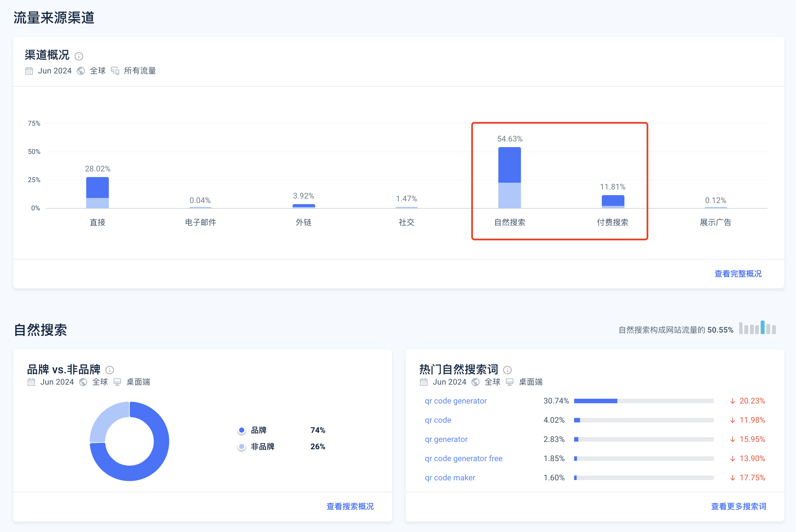Click the qr code generator progress bar
The width and height of the screenshot is (796, 532).
644,401
